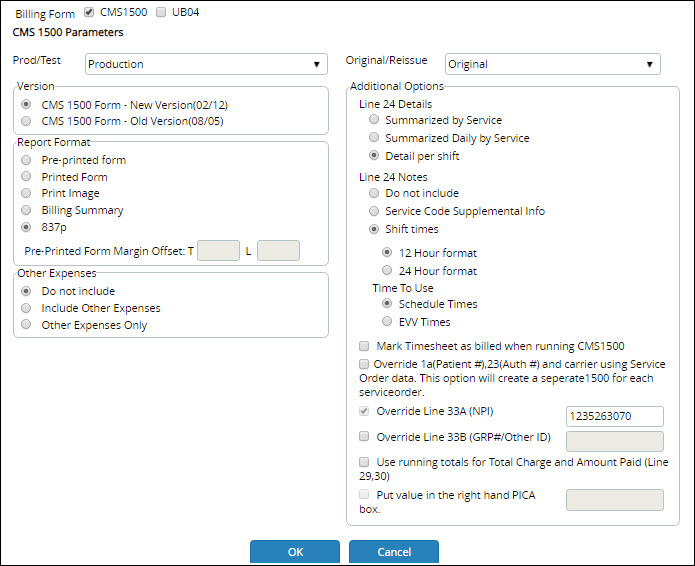The image size is (695, 566).
Task: Select Summarized by Service radio
Action: (374, 119)
